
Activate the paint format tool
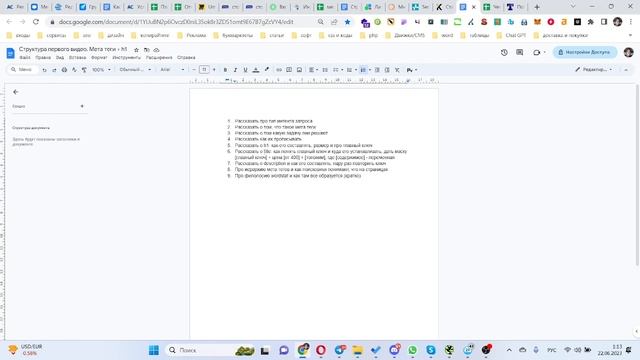pyautogui.click(x=84, y=70)
